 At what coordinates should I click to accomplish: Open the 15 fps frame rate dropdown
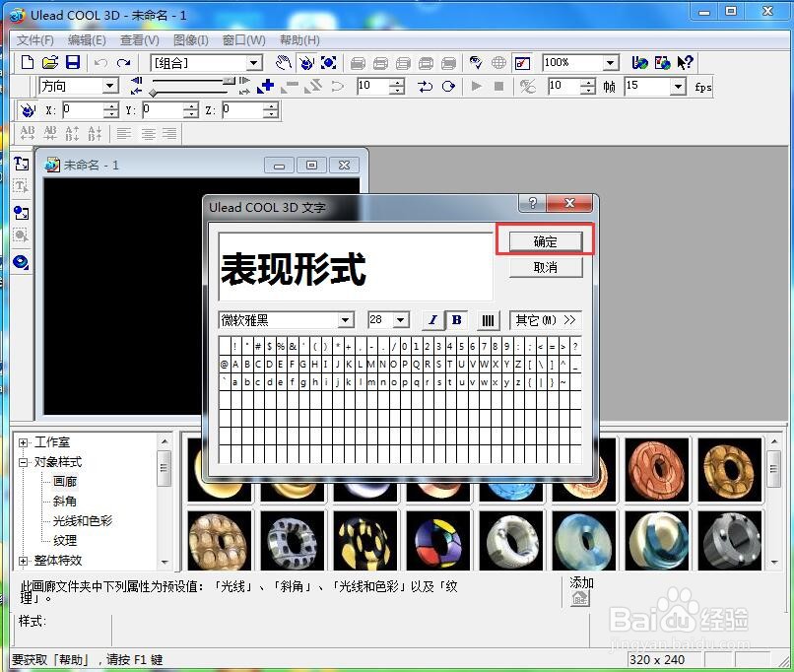(x=678, y=86)
